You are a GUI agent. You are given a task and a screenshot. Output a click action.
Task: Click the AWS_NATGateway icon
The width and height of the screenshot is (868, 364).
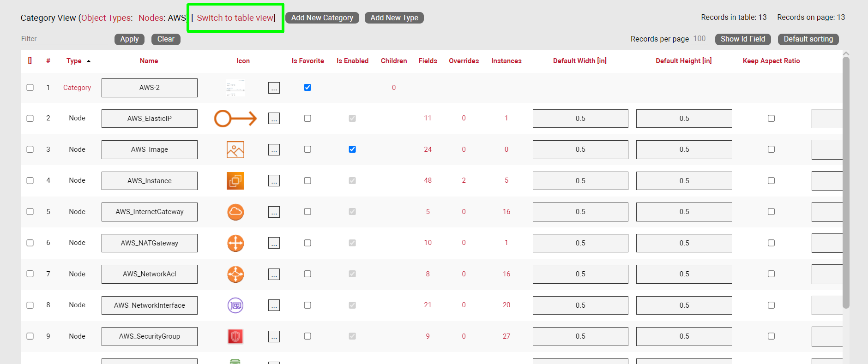pyautogui.click(x=235, y=243)
